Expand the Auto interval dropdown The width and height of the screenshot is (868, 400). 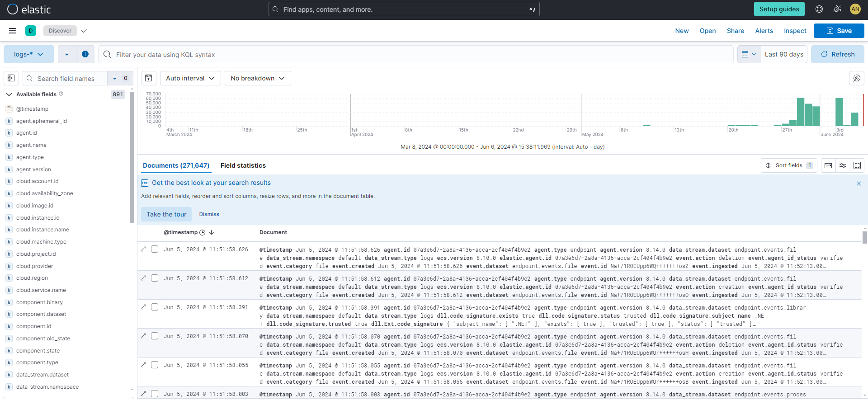click(190, 78)
